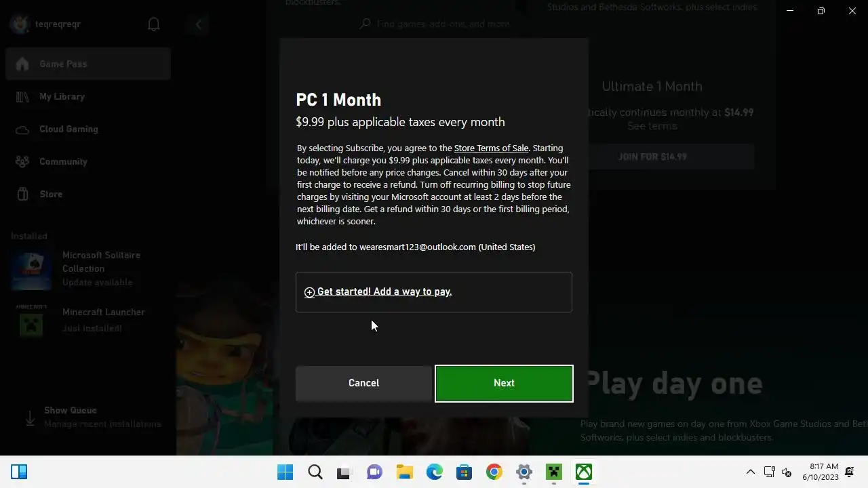868x488 pixels.
Task: Minimize the Xbox app window
Action: click(x=789, y=11)
